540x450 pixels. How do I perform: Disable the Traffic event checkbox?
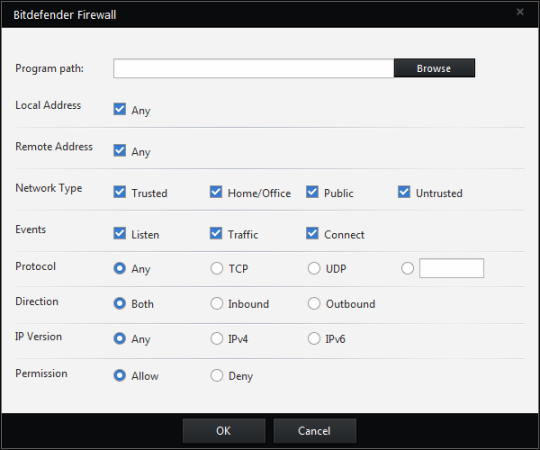pyautogui.click(x=216, y=233)
